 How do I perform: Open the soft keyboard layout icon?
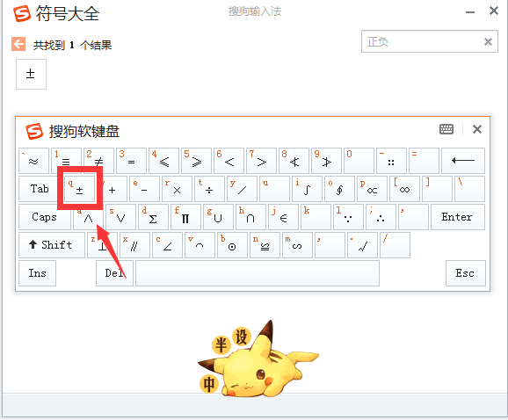(x=446, y=129)
